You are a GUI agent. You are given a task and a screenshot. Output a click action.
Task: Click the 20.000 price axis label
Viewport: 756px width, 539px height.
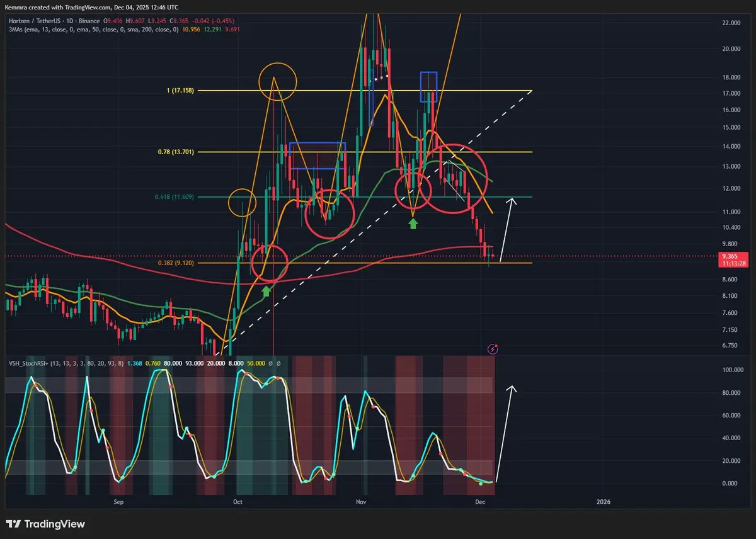(x=731, y=49)
